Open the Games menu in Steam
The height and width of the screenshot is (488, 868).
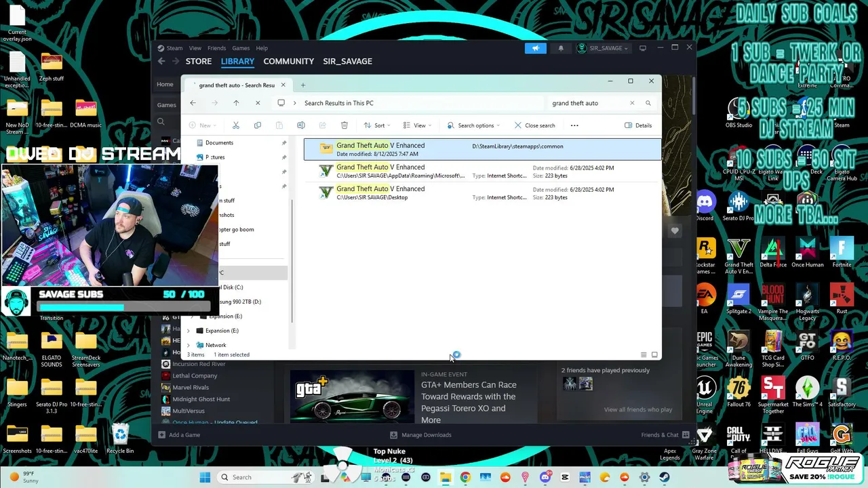[241, 48]
